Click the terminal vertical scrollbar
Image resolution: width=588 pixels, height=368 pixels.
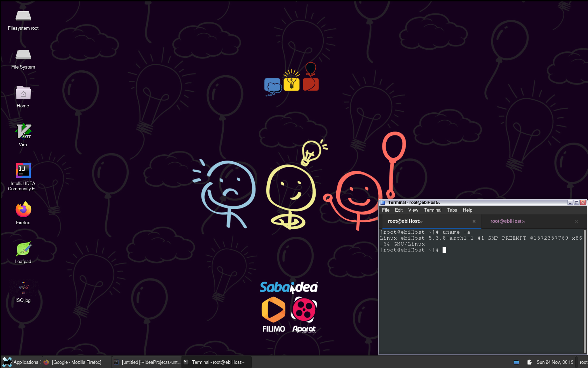[585, 291]
